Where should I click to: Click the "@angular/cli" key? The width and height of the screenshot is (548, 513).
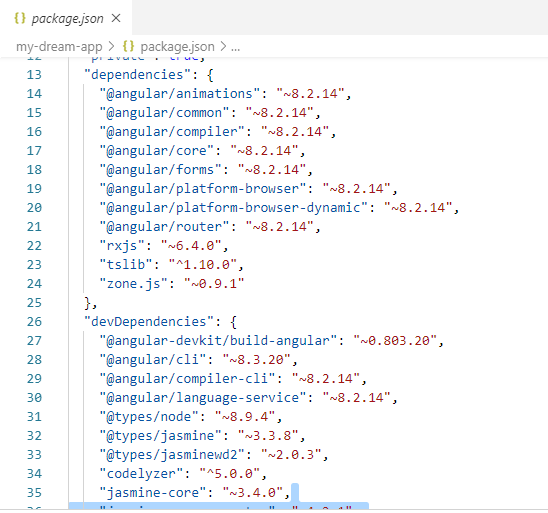(x=153, y=360)
